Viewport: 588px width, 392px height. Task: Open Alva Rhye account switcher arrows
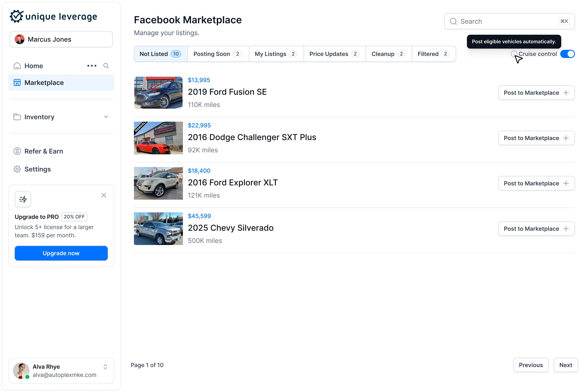pos(105,367)
